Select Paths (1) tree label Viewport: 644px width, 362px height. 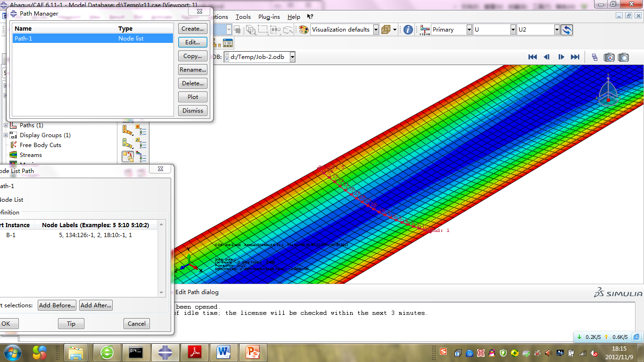32,125
